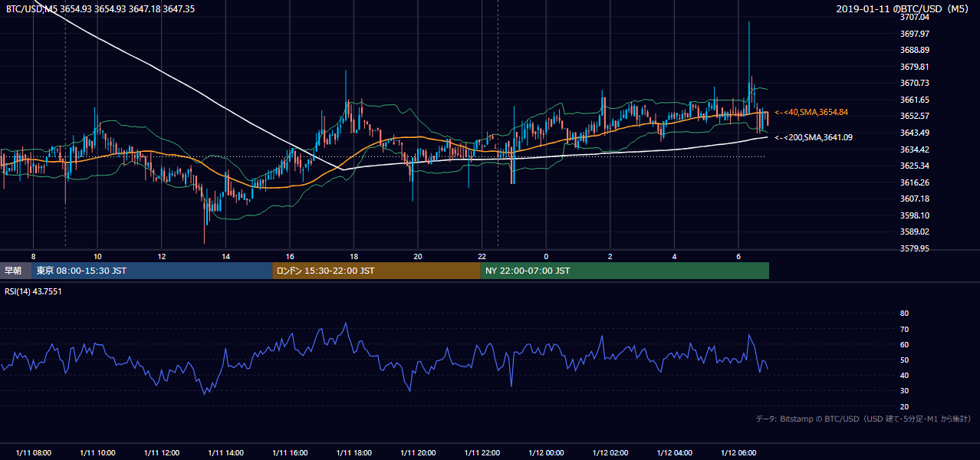Click hour tick 0 under price chart
The width and height of the screenshot is (980, 460).
[x=546, y=256]
